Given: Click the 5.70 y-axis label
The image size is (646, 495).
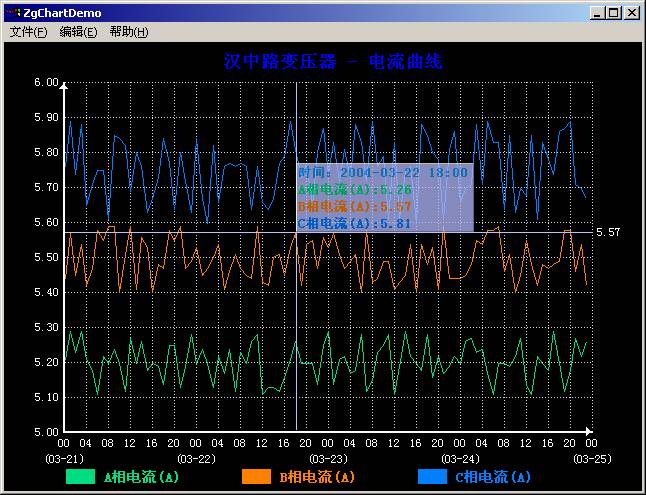Looking at the screenshot, I should click(46, 188).
